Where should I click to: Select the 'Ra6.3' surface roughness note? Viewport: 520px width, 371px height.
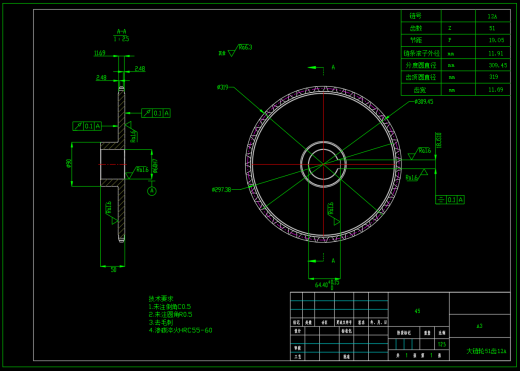pos(246,47)
